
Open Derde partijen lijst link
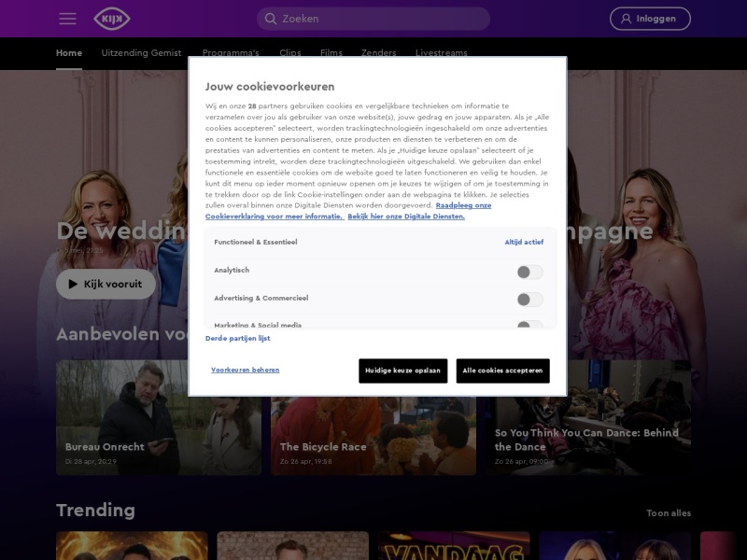coord(238,338)
